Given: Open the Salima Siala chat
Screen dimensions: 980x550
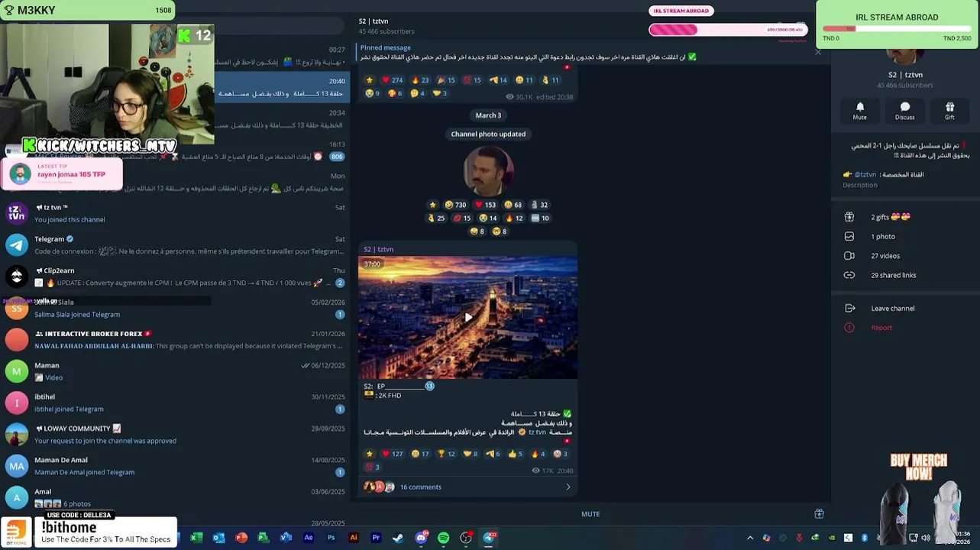Looking at the screenshot, I should click(x=176, y=308).
